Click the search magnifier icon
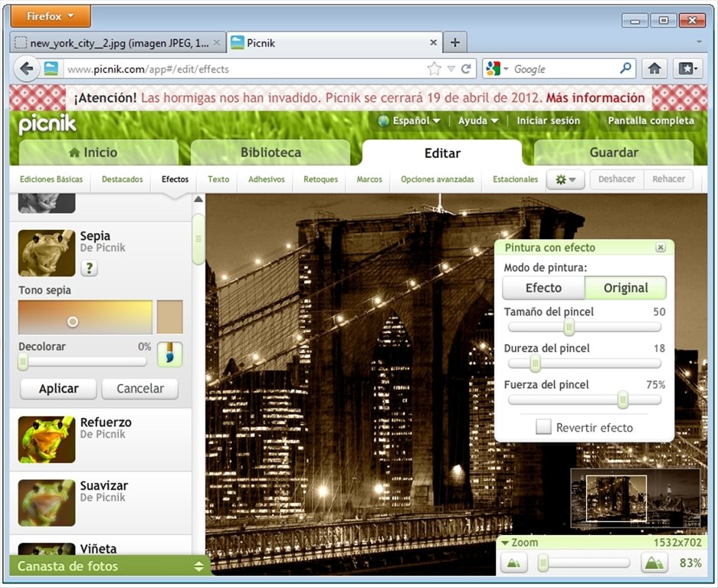 (x=625, y=68)
